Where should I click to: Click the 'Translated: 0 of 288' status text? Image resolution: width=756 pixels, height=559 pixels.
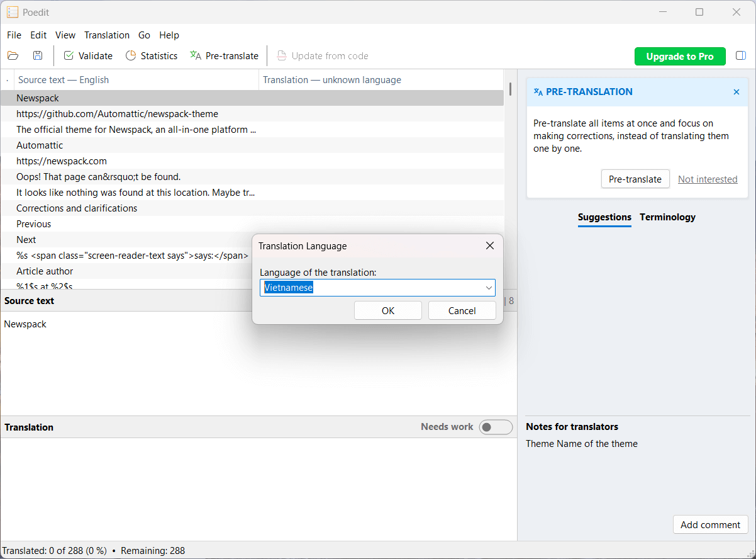point(55,551)
